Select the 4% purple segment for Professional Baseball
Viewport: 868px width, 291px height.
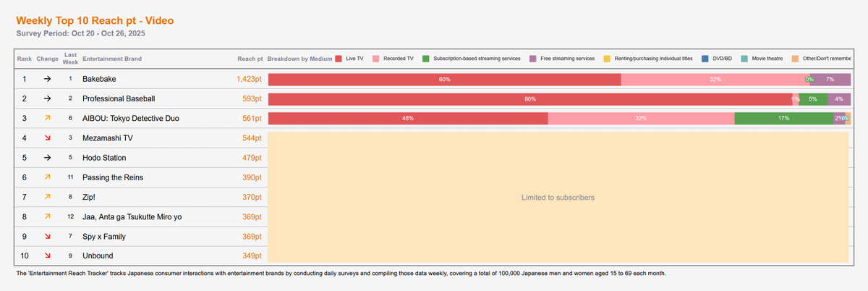(839, 98)
